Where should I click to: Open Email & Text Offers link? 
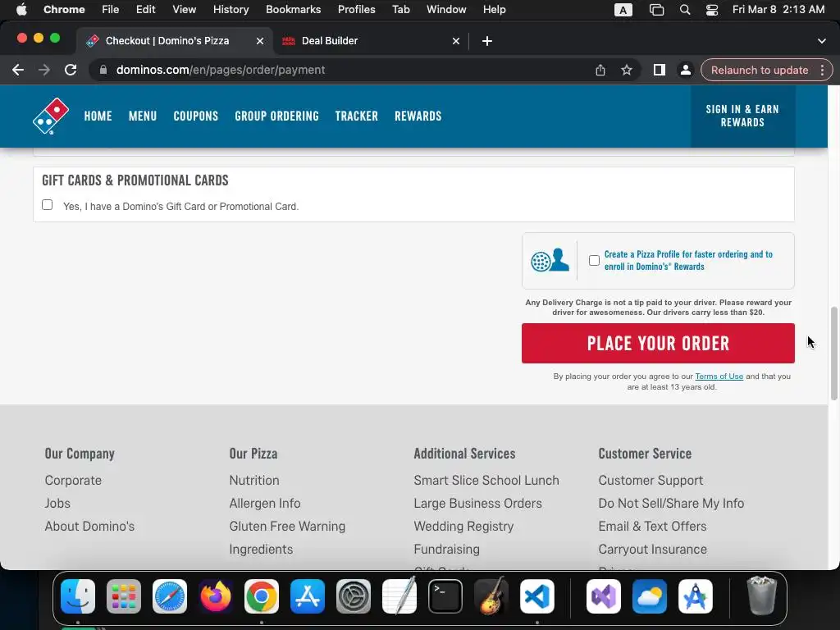point(652,527)
